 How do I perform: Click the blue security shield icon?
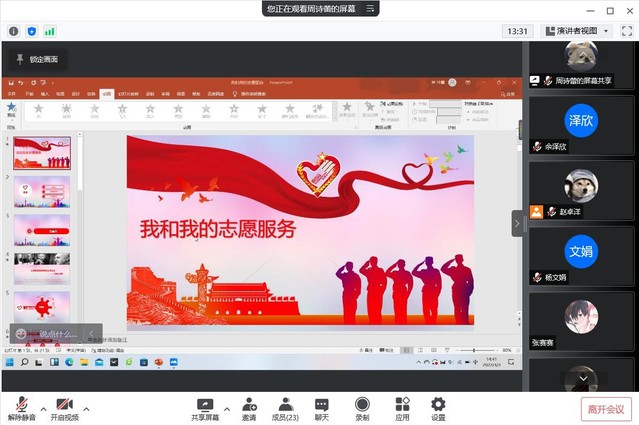(32, 31)
